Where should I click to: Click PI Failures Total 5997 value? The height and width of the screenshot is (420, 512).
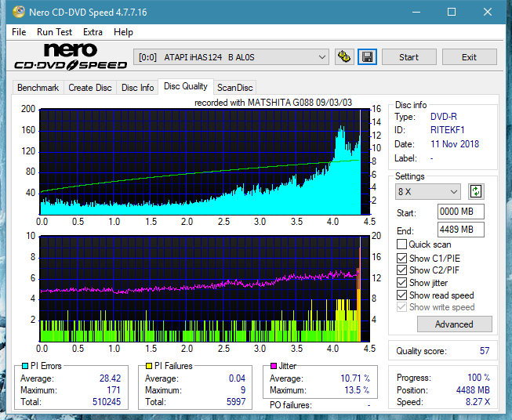coord(236,402)
